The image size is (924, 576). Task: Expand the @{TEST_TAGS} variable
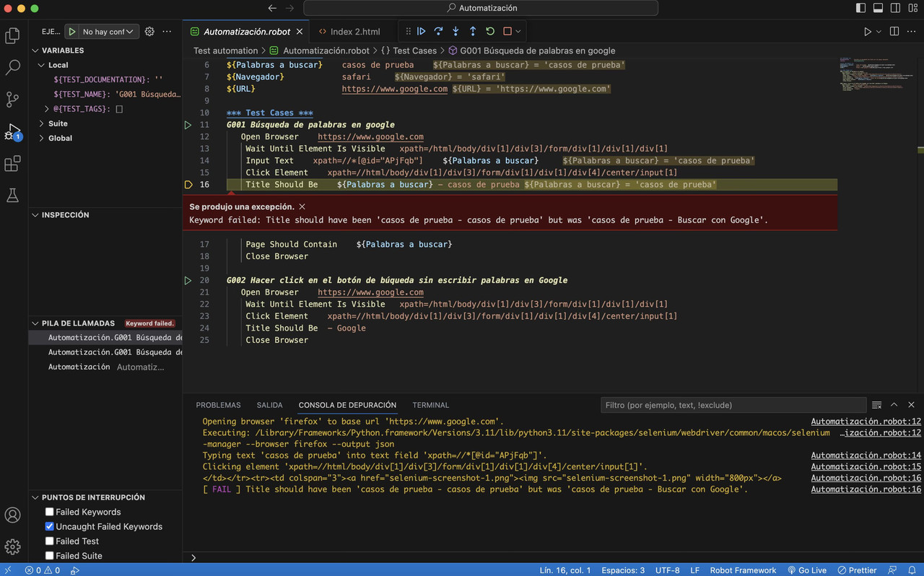[47, 109]
